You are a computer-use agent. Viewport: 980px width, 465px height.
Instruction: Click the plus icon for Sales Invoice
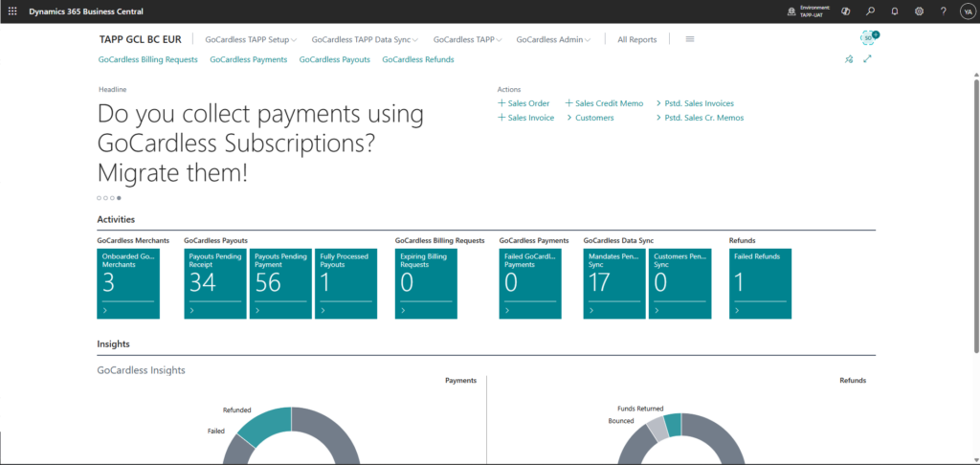click(501, 118)
